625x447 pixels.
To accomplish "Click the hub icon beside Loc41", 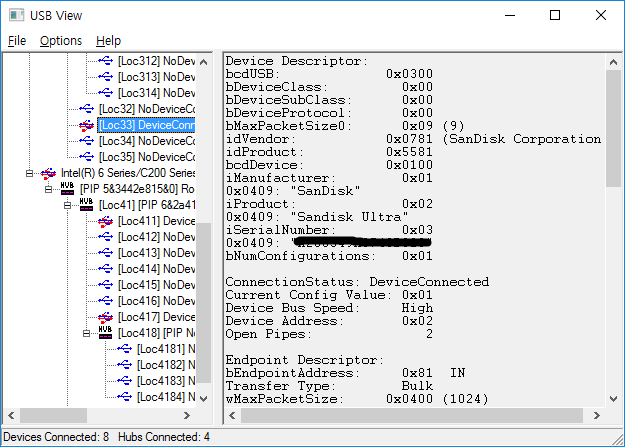I will coord(86,205).
